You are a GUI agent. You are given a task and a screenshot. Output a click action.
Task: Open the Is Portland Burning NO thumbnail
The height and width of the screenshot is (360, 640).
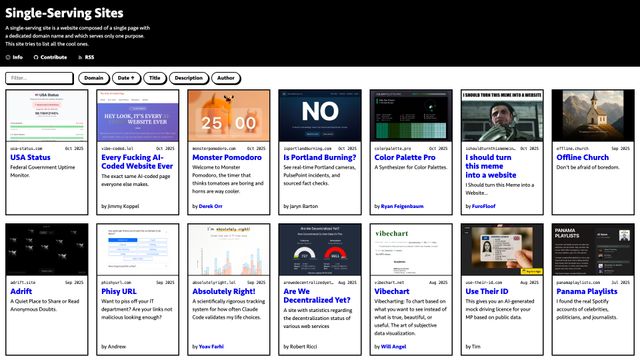pos(320,116)
